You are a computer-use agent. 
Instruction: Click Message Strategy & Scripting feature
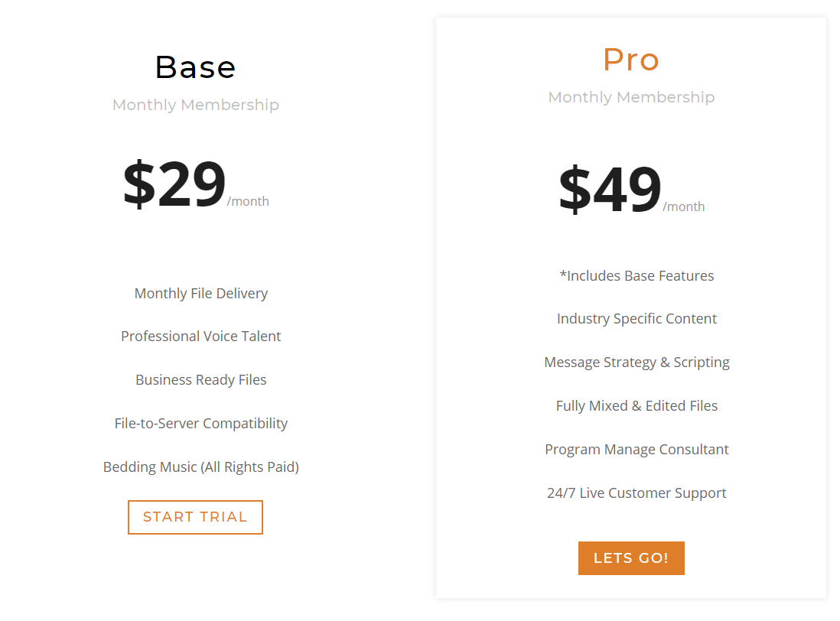click(x=637, y=363)
